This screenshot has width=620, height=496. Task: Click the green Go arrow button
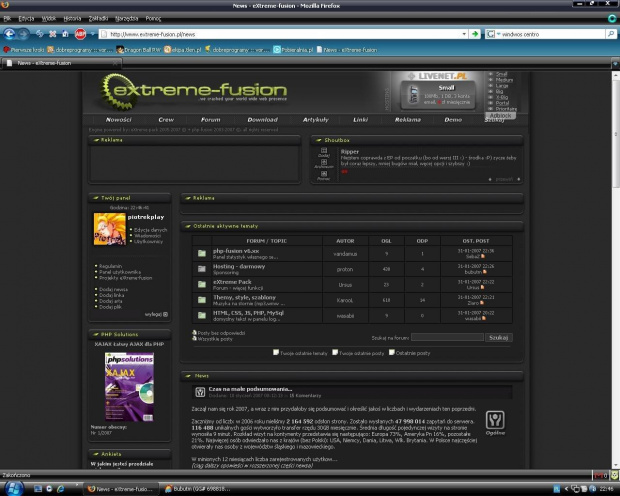click(x=474, y=34)
